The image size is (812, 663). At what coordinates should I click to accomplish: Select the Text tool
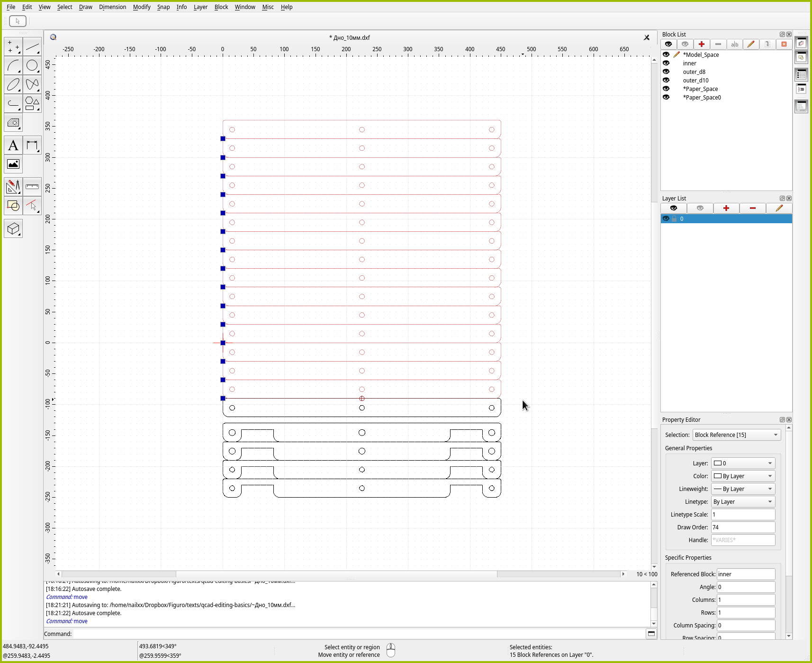click(13, 145)
